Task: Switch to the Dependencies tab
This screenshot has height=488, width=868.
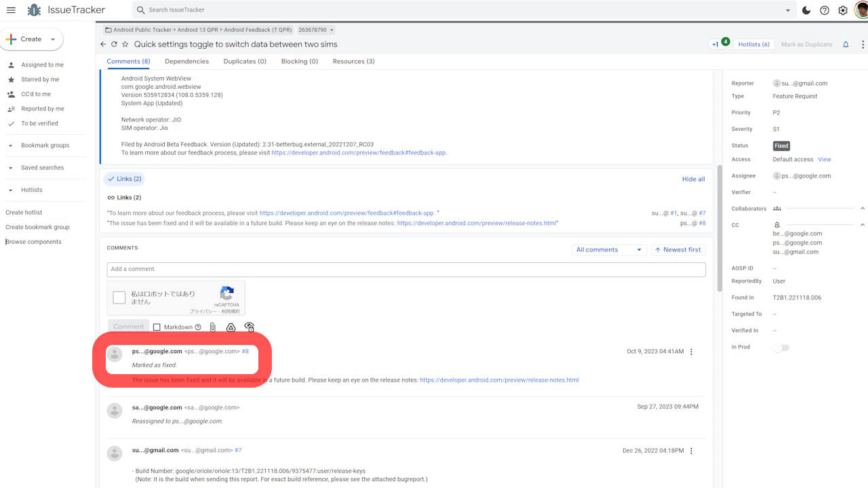Action: tap(186, 62)
